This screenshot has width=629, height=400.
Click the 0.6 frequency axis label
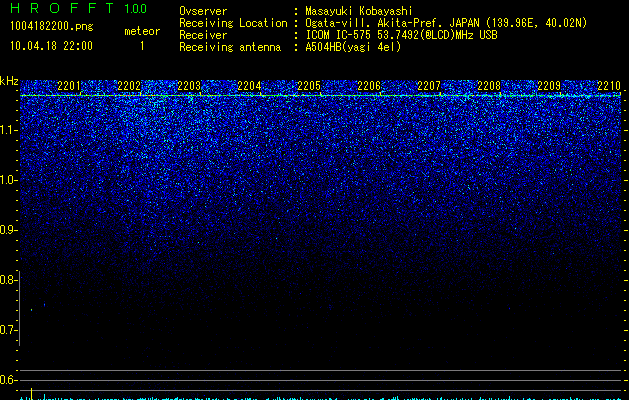point(7,380)
